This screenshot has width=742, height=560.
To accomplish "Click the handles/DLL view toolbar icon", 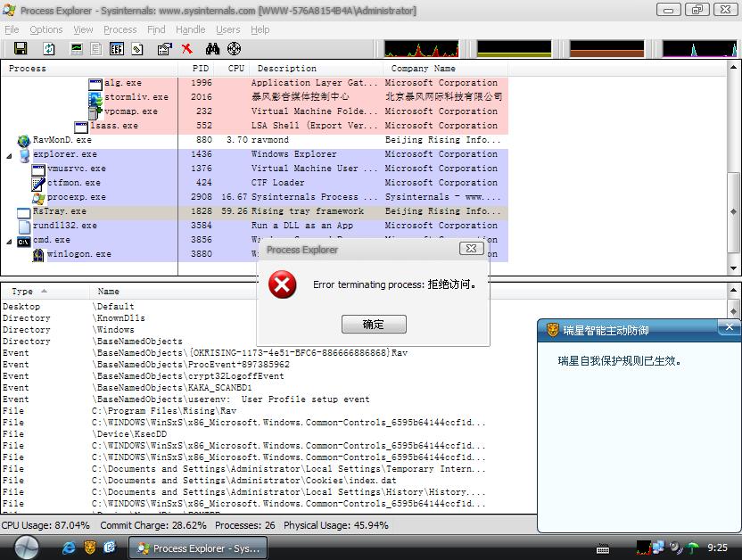I will point(137,49).
